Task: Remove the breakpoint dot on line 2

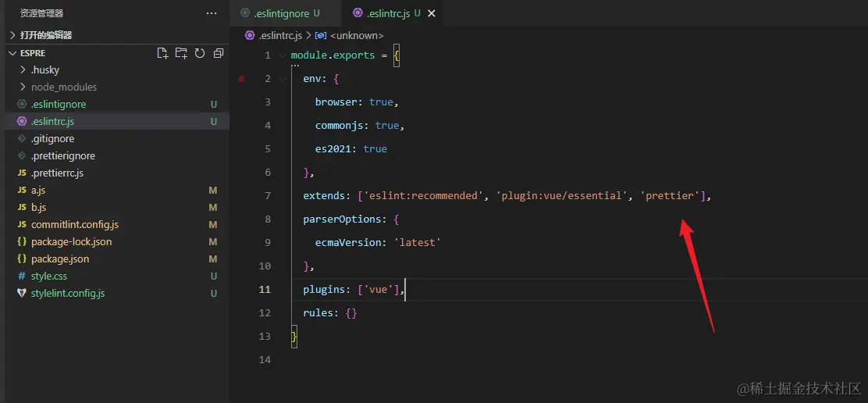Action: [241, 79]
